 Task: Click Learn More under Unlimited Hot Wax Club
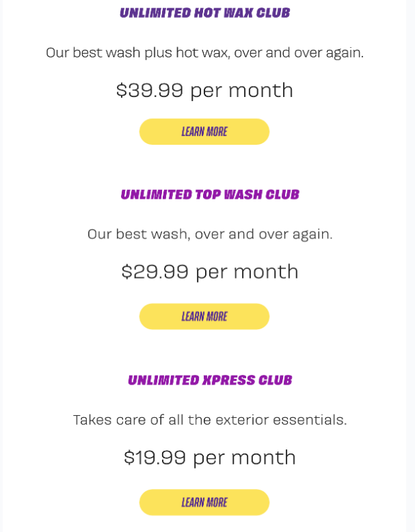pyautogui.click(x=204, y=132)
